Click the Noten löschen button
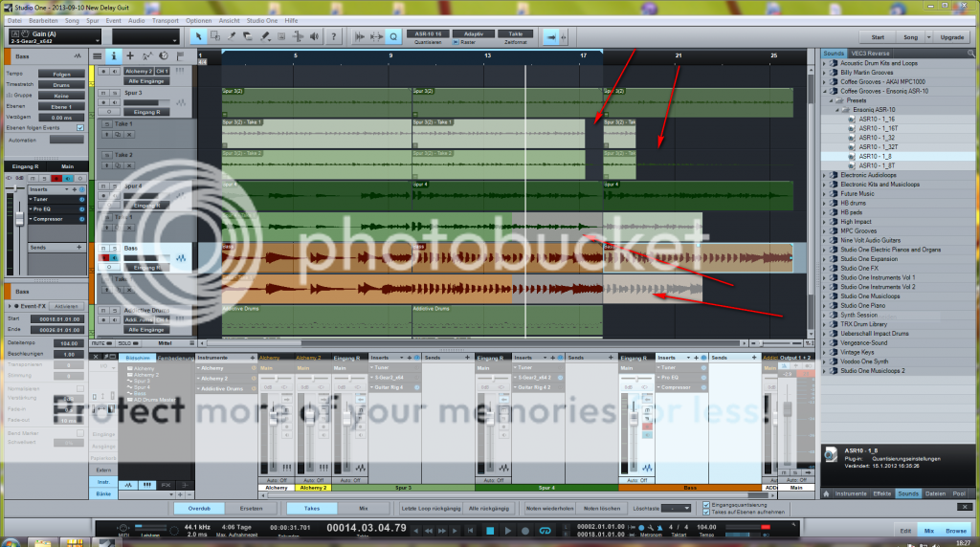 click(602, 509)
